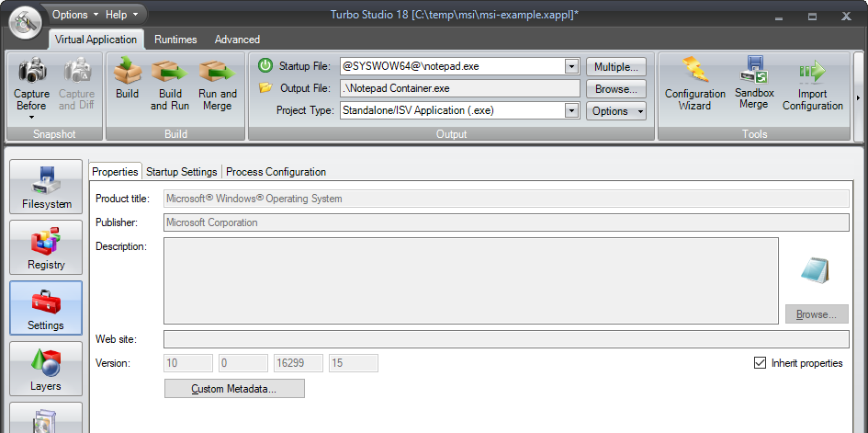This screenshot has height=433, width=868.
Task: Click the version field showing 0
Action: tap(243, 363)
